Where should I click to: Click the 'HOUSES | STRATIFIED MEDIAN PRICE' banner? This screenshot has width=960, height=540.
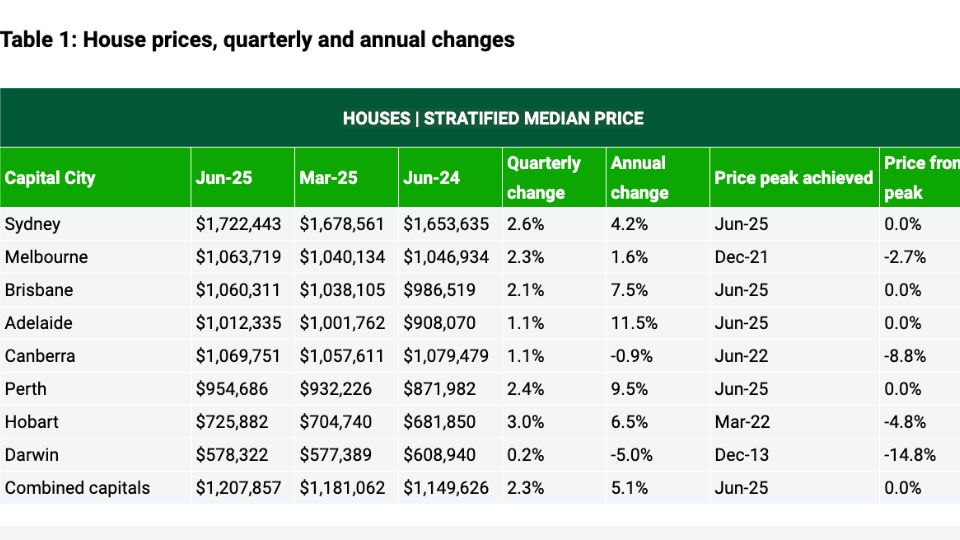(x=493, y=118)
